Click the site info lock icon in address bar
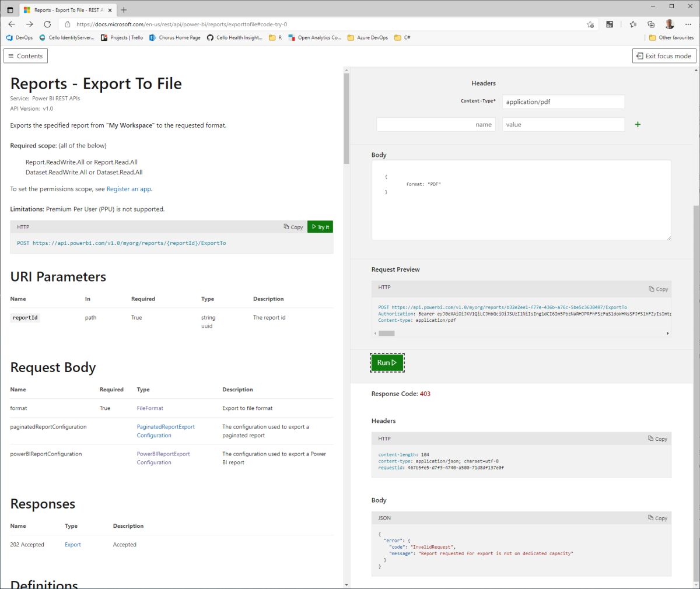This screenshot has height=589, width=700. pos(68,24)
